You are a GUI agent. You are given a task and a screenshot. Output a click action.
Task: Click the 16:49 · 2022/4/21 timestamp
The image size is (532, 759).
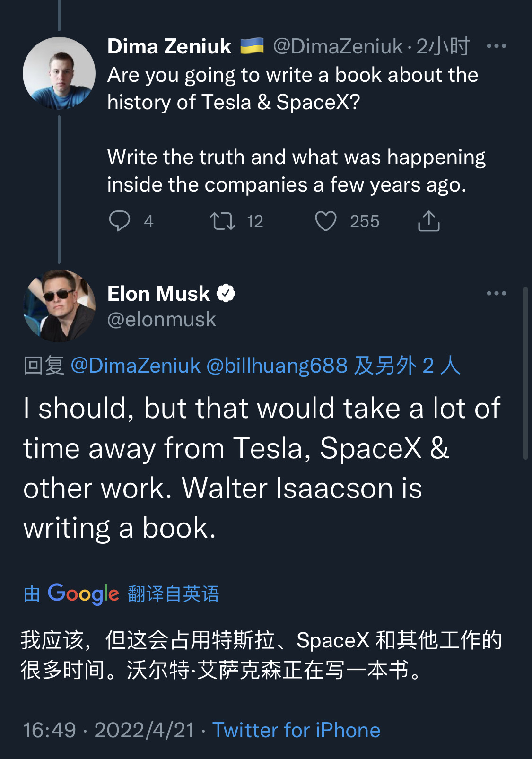109,730
